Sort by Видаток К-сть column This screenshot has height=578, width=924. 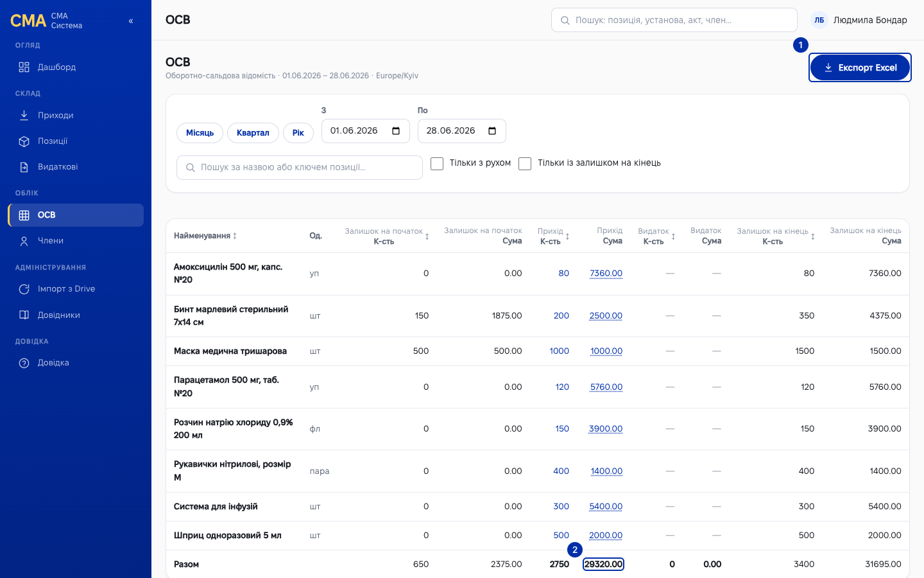click(657, 236)
